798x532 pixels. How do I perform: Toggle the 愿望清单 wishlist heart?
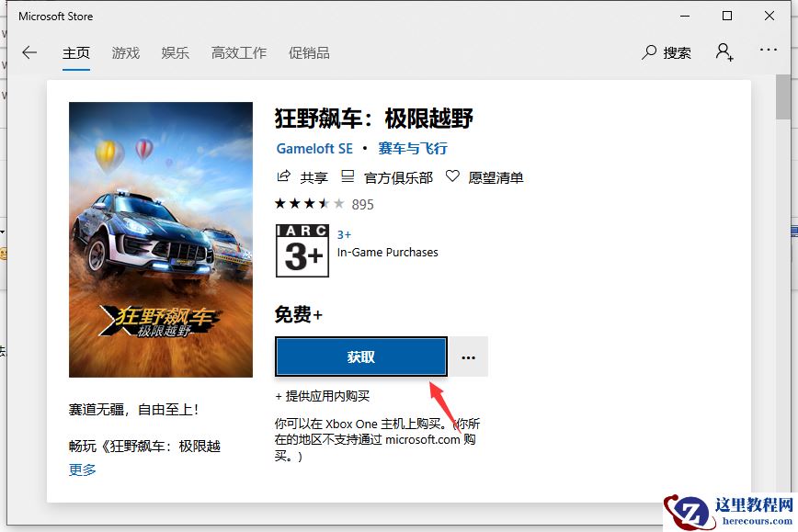[x=453, y=177]
